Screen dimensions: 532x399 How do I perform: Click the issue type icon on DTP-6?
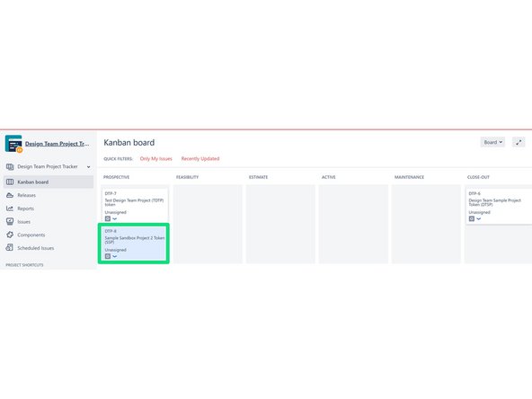point(472,219)
